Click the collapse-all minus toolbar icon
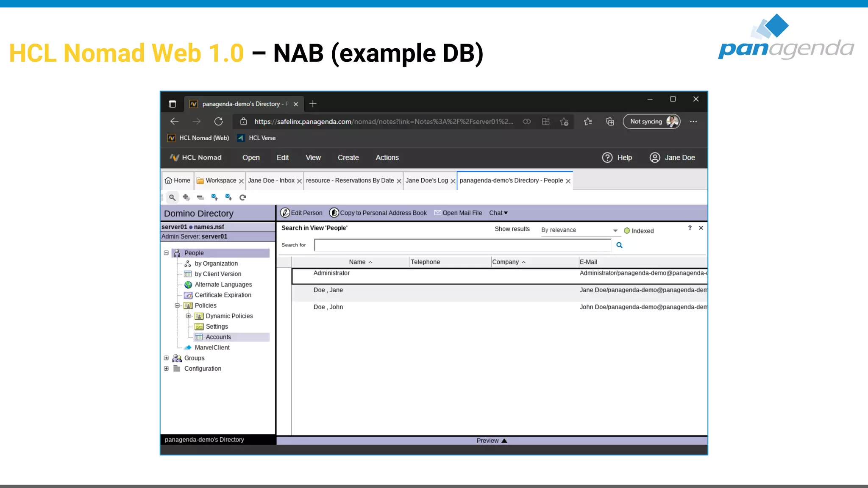The height and width of the screenshot is (488, 868). coord(200,197)
